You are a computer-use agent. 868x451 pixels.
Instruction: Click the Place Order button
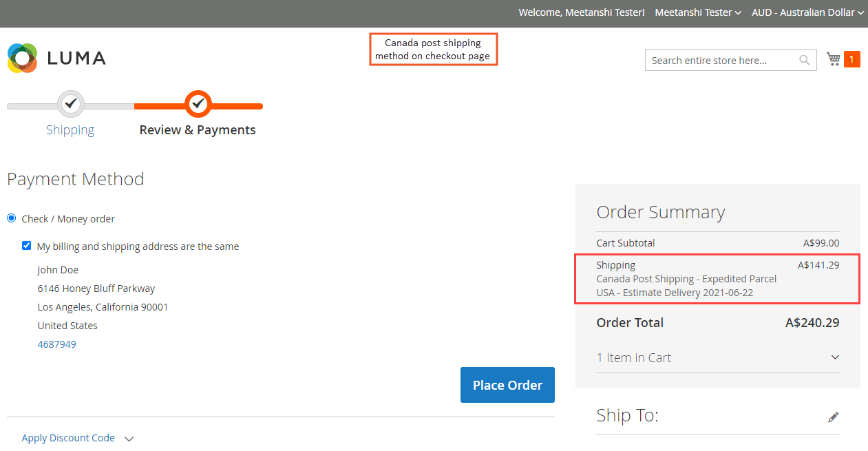point(507,385)
